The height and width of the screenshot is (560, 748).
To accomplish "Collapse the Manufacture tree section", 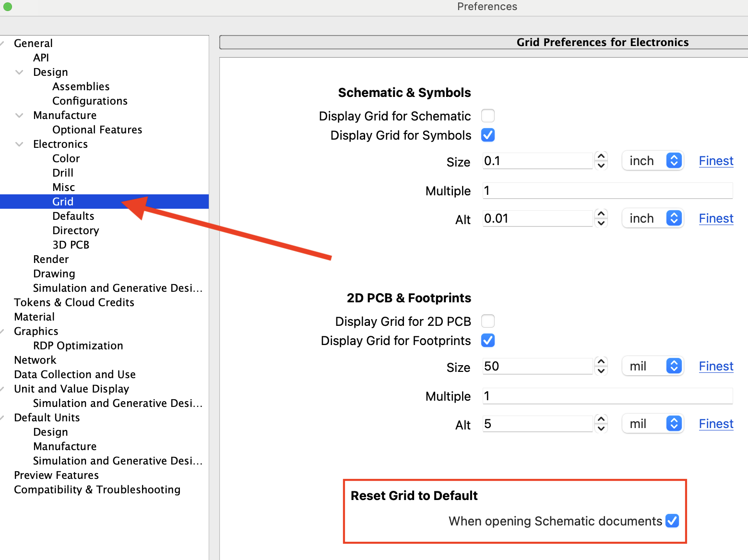I will (x=19, y=115).
